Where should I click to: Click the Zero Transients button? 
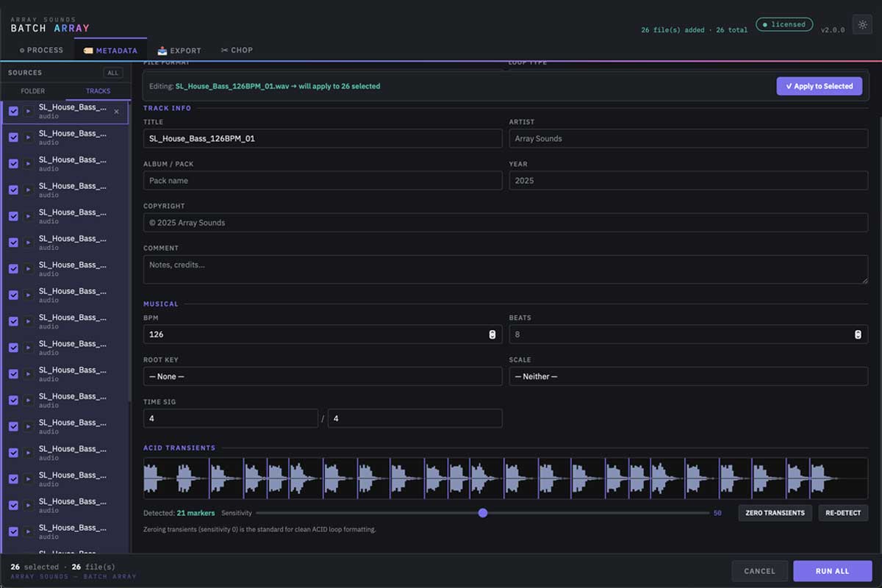(775, 513)
